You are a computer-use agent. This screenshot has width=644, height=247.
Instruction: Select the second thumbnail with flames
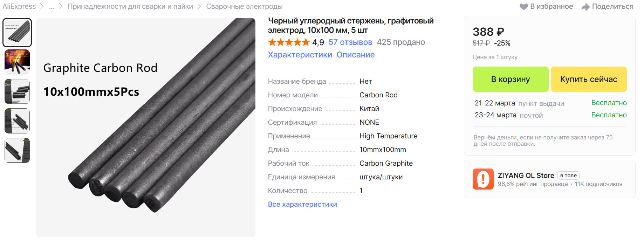pos(17,62)
